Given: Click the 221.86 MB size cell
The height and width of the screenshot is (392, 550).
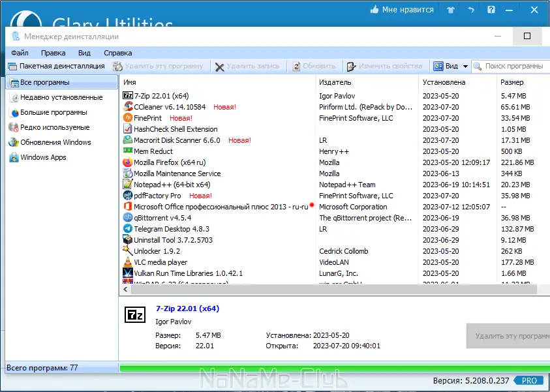Looking at the screenshot, I should (x=517, y=162).
